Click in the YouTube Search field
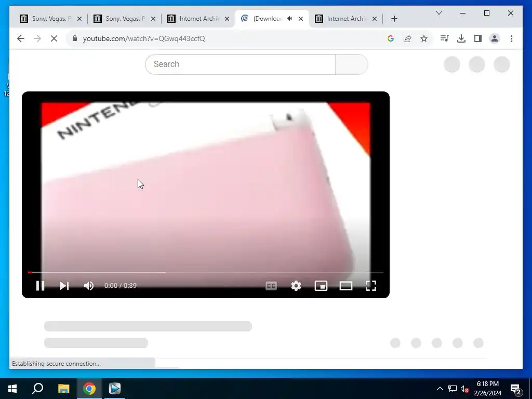Screen dimensions: 532x399 (240, 64)
